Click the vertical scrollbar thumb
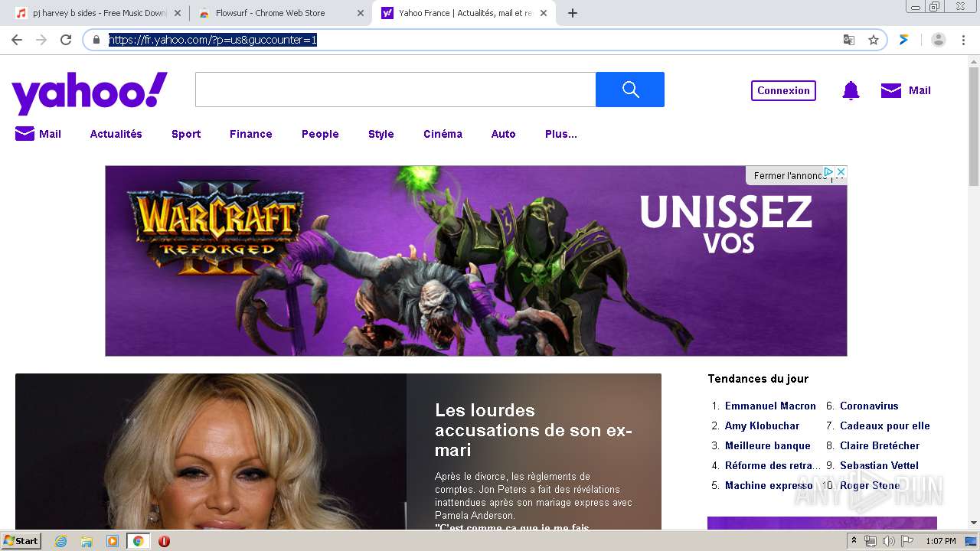Viewport: 980px width, 551px height. [x=973, y=126]
